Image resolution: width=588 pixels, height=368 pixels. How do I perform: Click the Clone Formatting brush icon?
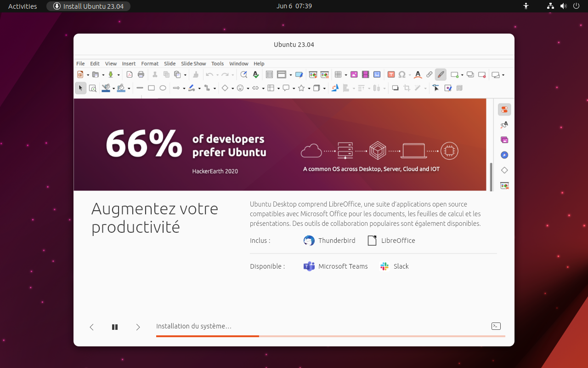[x=196, y=75]
